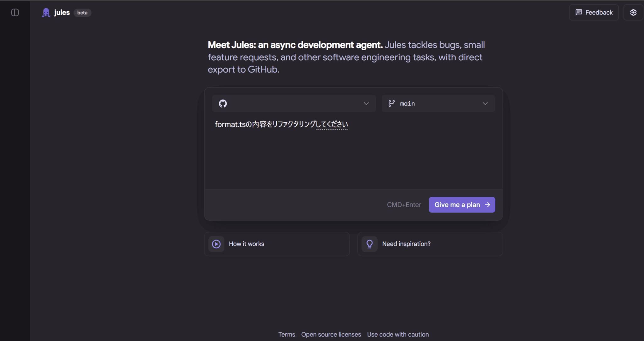Click the CMD+Enter shortcut hint
The image size is (644, 341).
404,205
